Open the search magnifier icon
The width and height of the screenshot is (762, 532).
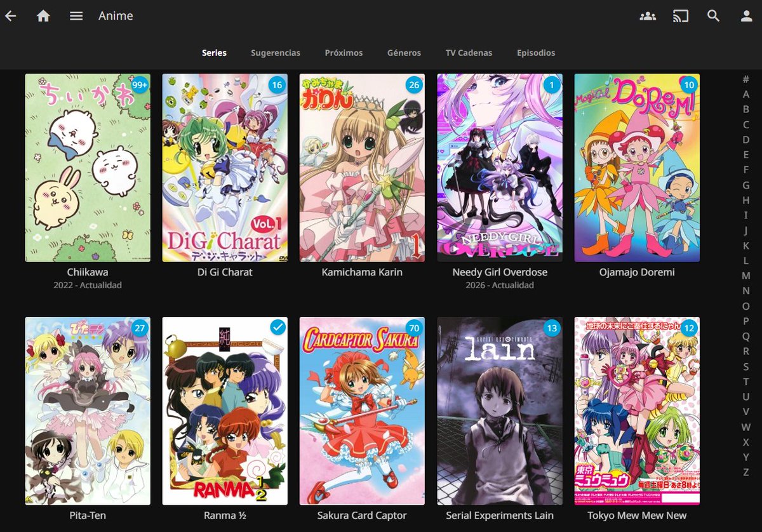click(x=714, y=16)
